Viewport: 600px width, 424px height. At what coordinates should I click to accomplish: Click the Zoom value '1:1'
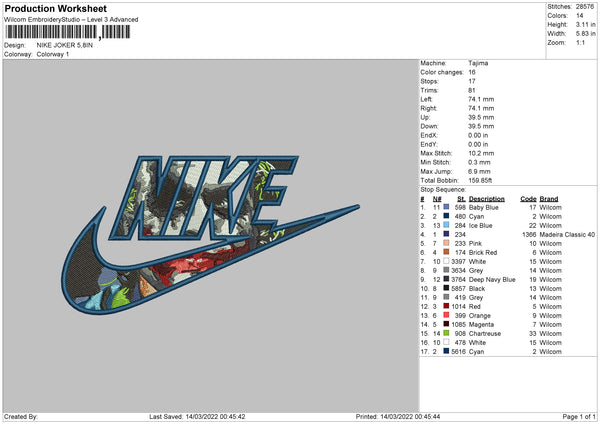pyautogui.click(x=580, y=42)
